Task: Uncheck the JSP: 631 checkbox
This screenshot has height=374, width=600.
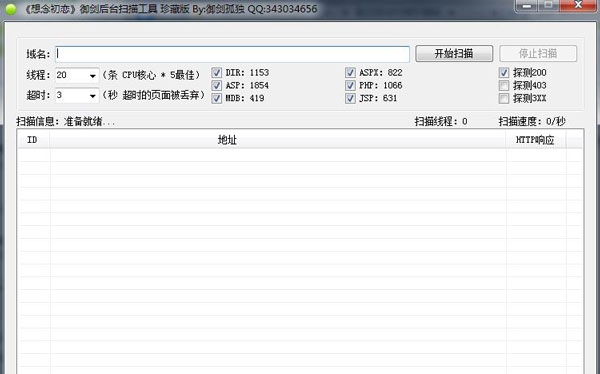Action: click(350, 98)
